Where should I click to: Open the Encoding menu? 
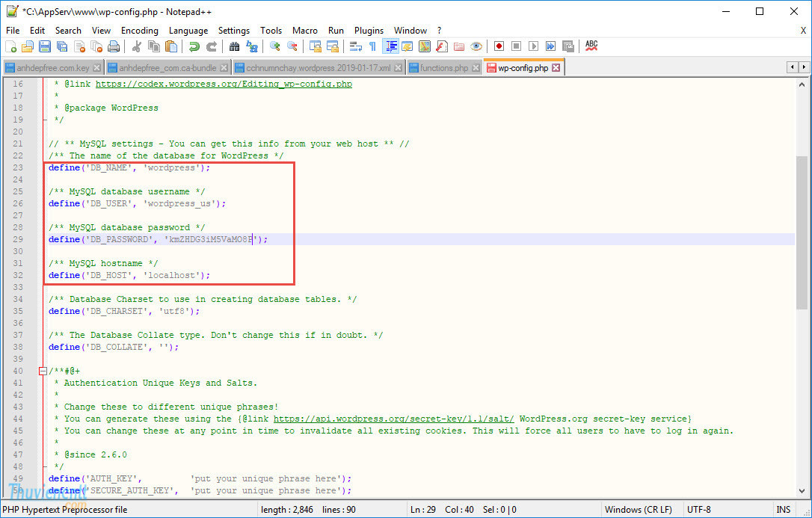[140, 31]
